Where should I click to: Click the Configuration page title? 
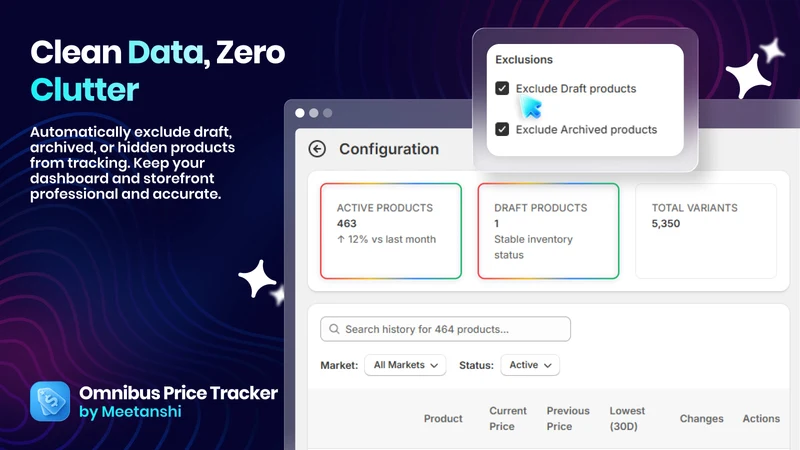pos(389,149)
